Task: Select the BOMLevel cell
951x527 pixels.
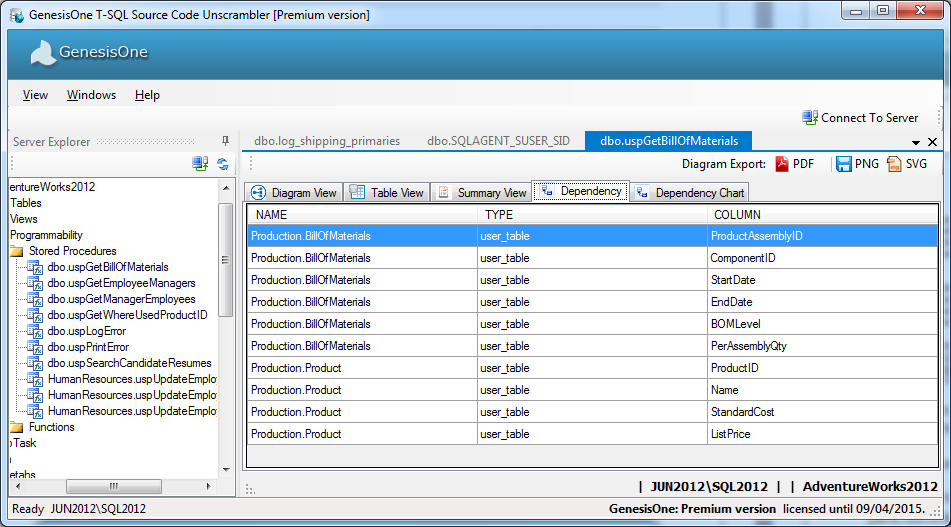Action: click(x=822, y=324)
